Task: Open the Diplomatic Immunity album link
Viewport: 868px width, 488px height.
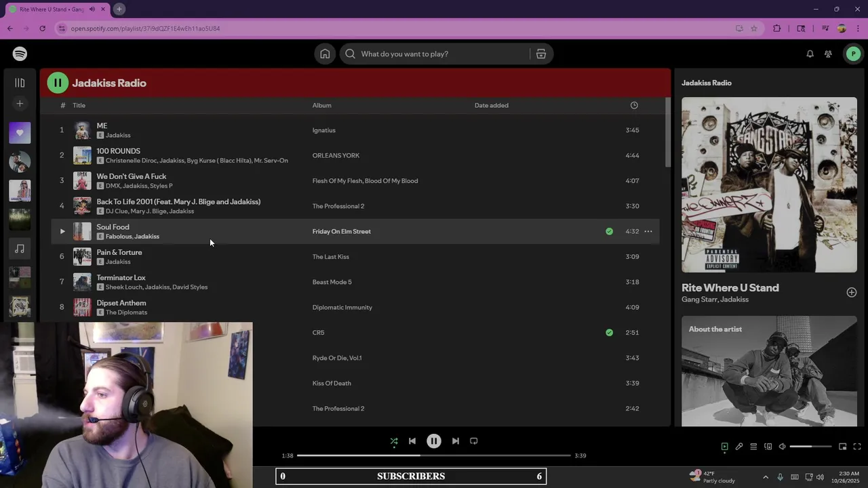Action: click(x=342, y=307)
